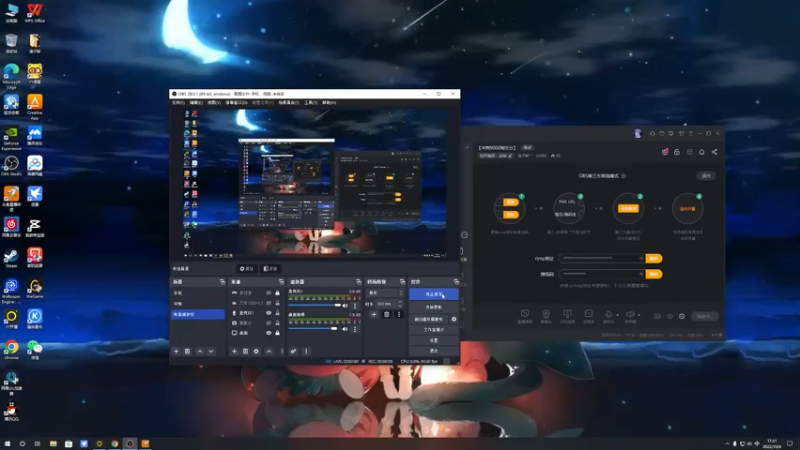Open microphone channel three-dot menu
Screen dimensions: 800x450
coord(355,306)
